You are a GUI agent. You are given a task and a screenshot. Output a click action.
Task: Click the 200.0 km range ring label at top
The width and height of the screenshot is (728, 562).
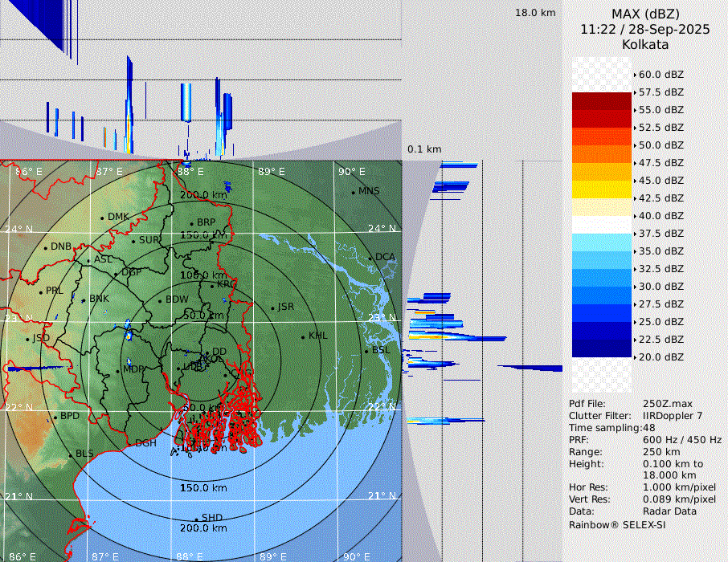203,195
